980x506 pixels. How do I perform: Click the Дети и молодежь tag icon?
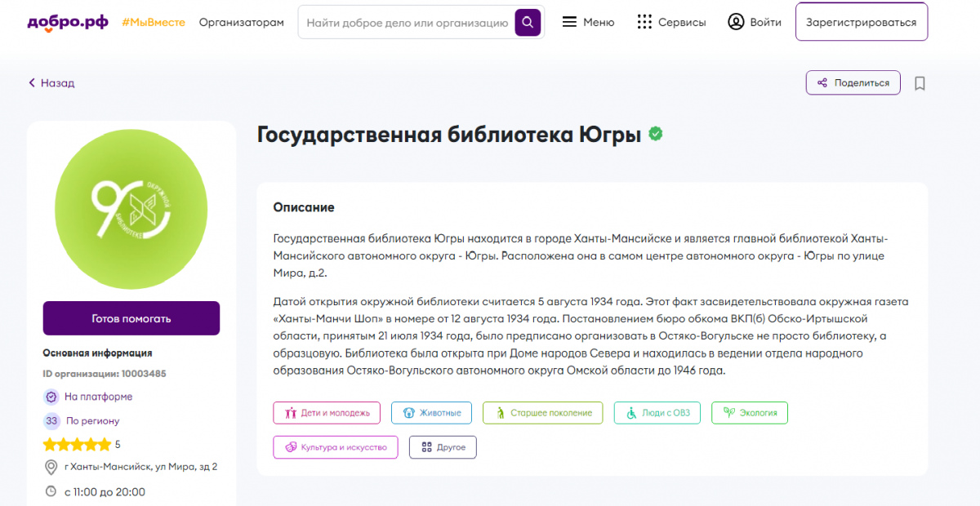click(x=290, y=413)
